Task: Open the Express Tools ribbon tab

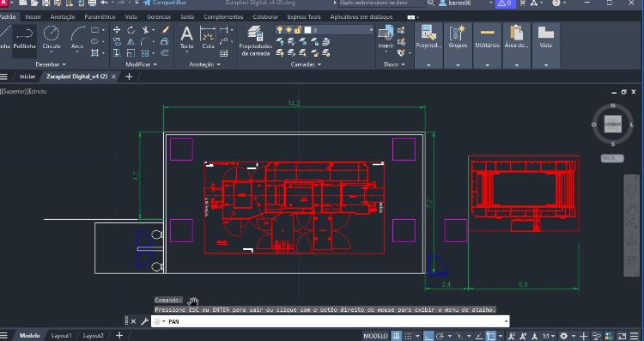Action: (304, 17)
